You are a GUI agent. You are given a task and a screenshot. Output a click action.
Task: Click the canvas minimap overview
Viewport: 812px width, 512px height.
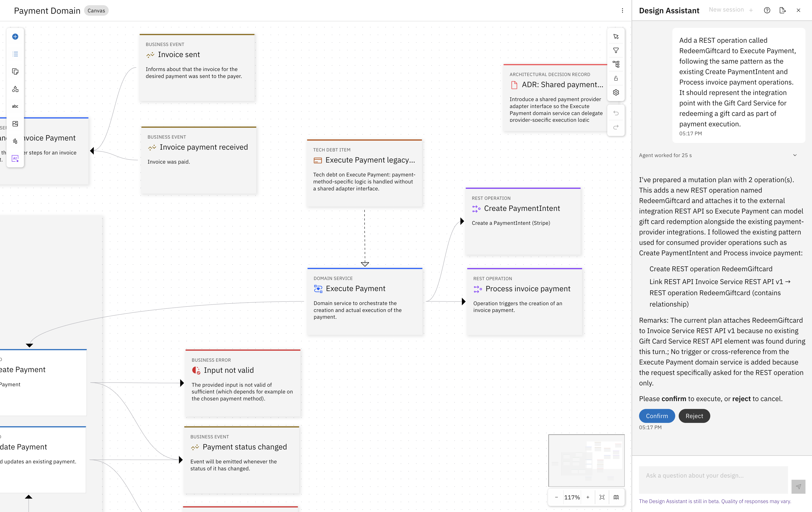click(x=586, y=460)
